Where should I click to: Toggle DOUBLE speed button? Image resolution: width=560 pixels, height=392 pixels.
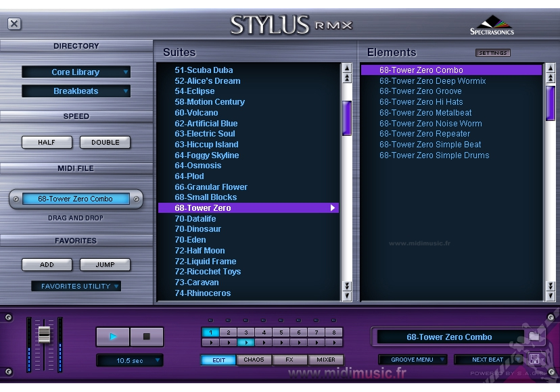tap(105, 142)
